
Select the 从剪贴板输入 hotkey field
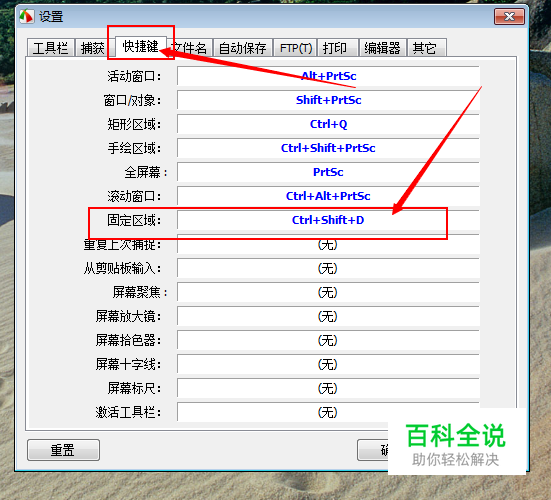click(329, 268)
